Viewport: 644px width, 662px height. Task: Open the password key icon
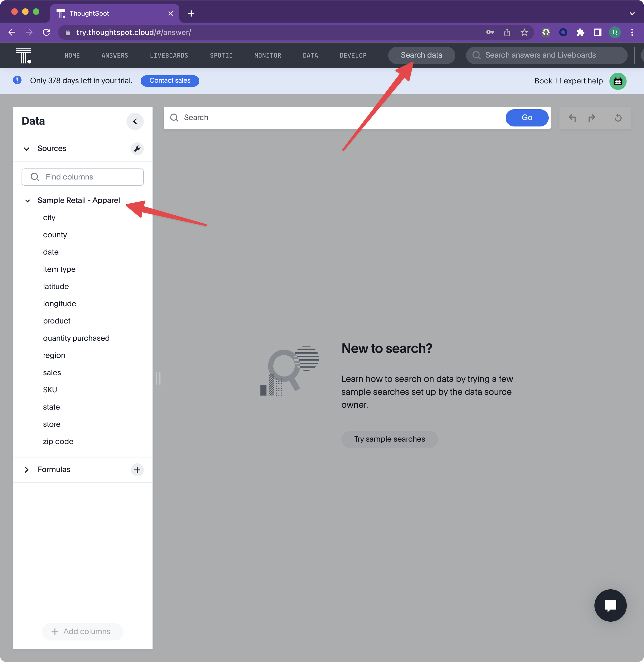coord(490,32)
